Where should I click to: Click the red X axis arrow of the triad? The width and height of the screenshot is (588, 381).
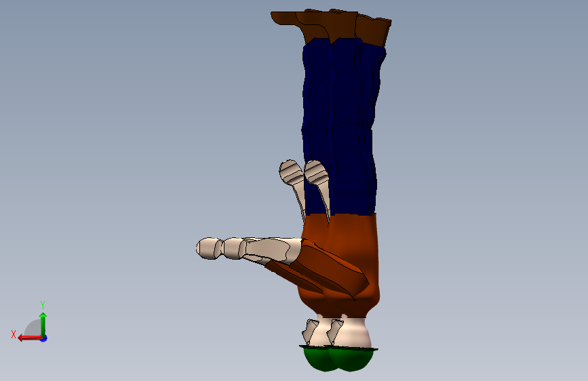30,338
